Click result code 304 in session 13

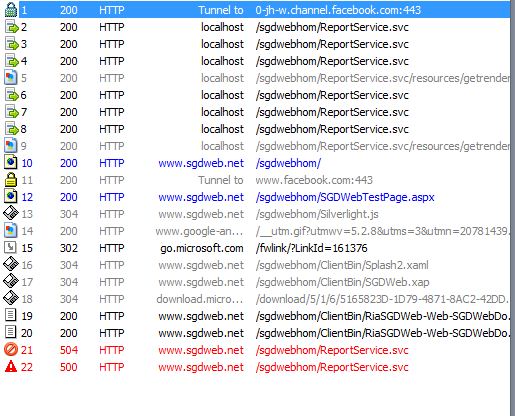69,214
